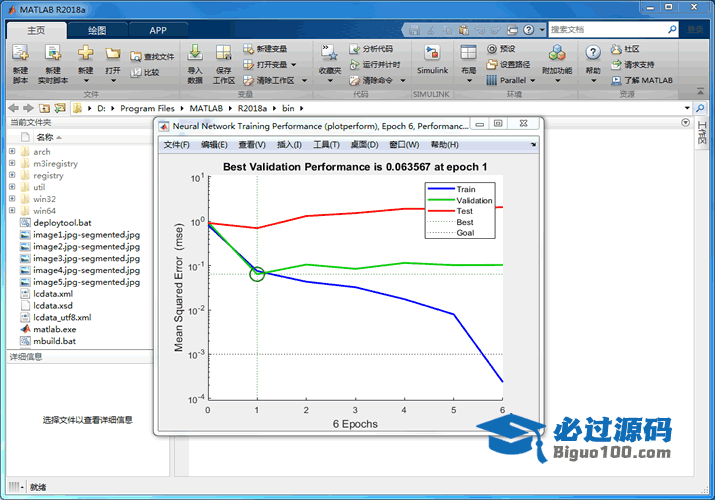Open the View menu in figure window
Screen dimensions: 715x500
[252, 145]
